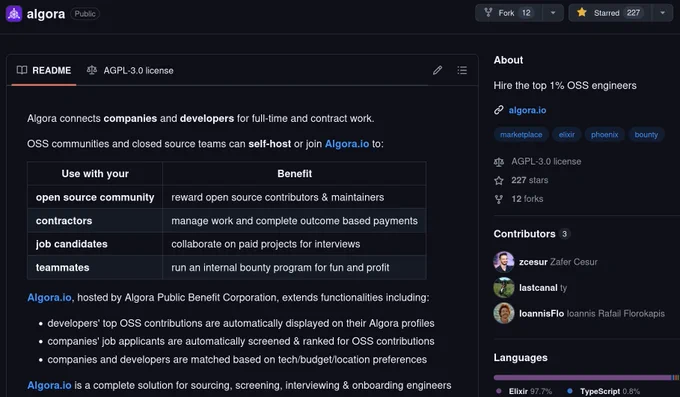This screenshot has height=397, width=680.
Task: Toggle the Starred button
Action: tap(610, 13)
